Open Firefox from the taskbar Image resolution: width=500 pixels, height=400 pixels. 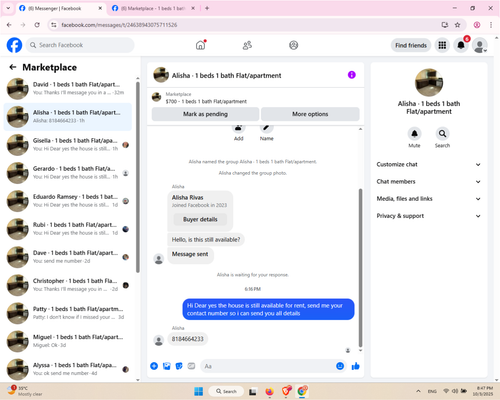point(269,391)
